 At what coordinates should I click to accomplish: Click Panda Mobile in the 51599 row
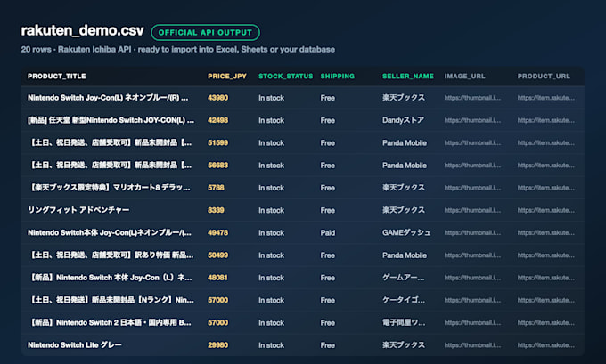[405, 142]
